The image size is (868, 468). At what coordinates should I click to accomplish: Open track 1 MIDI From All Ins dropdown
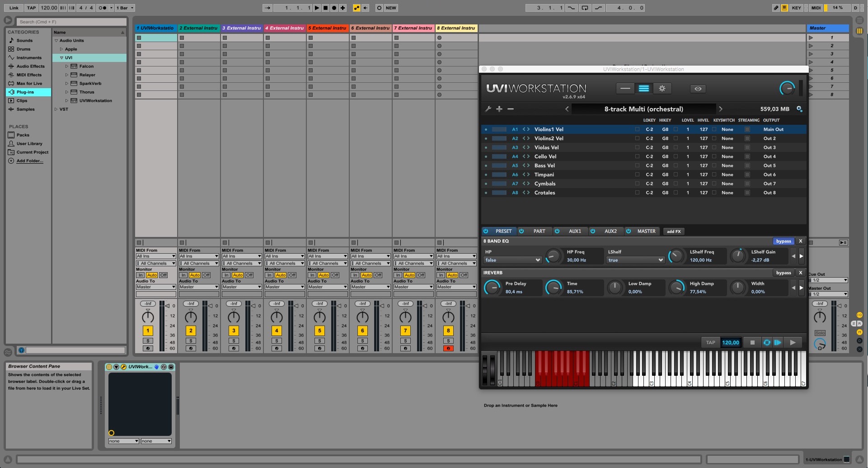click(156, 256)
